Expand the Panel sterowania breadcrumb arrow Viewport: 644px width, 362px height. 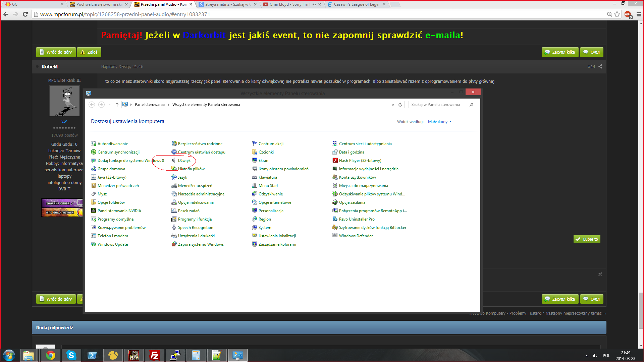[x=168, y=105]
